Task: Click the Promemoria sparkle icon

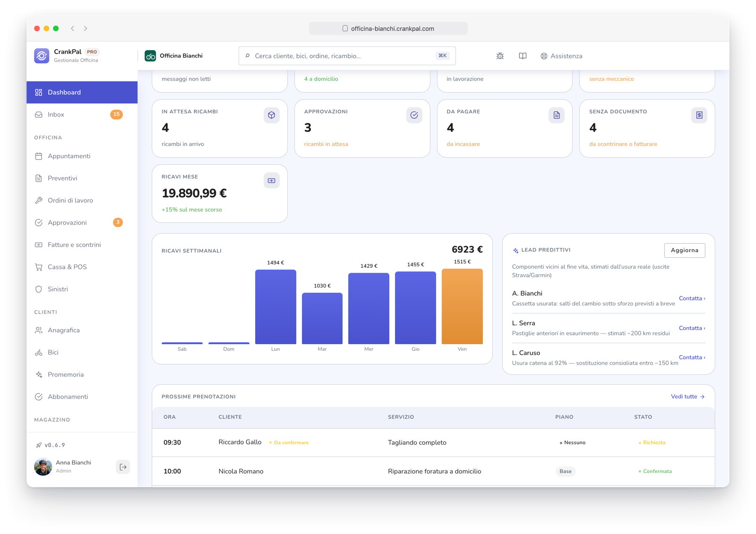Action: [39, 374]
